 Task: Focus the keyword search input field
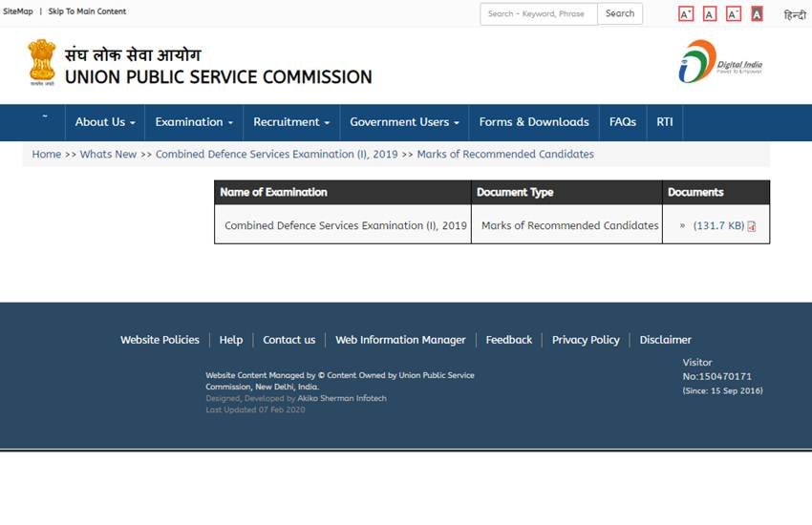[x=538, y=14]
